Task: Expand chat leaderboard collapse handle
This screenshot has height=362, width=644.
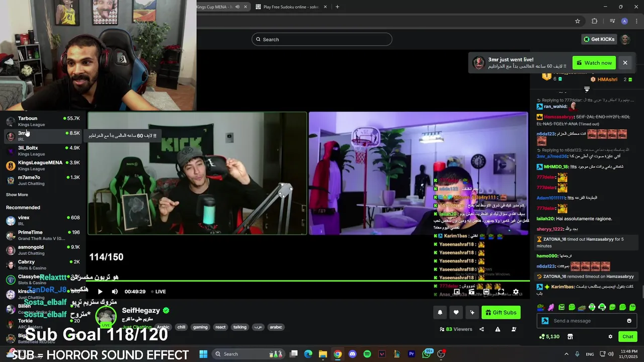Action: [587, 89]
